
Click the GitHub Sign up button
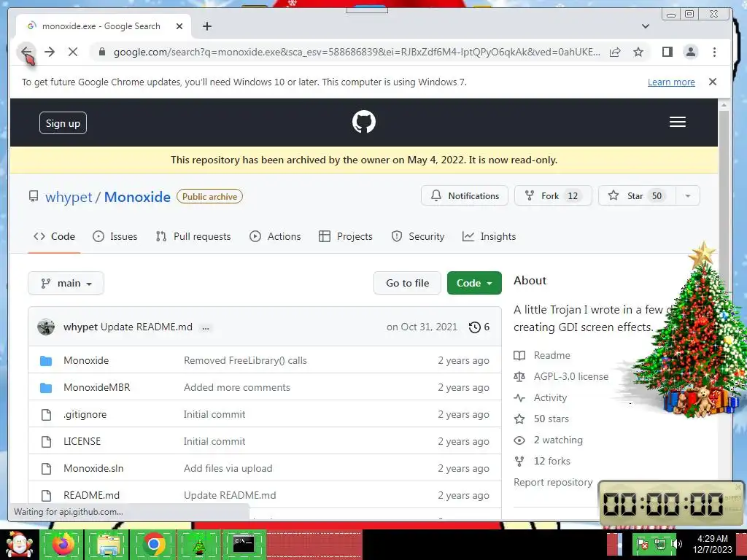[x=63, y=122]
